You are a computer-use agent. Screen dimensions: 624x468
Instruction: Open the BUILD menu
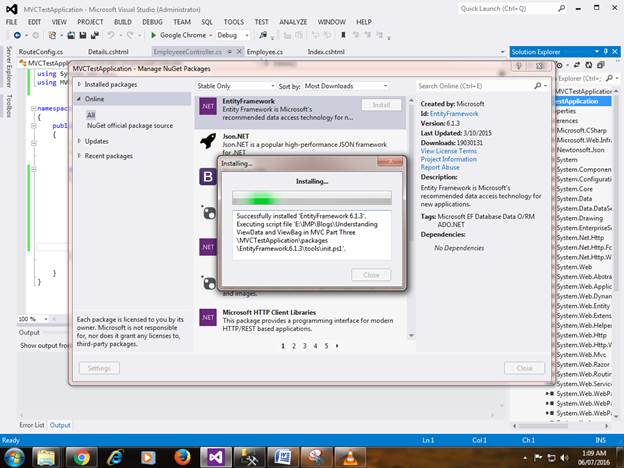(x=123, y=22)
